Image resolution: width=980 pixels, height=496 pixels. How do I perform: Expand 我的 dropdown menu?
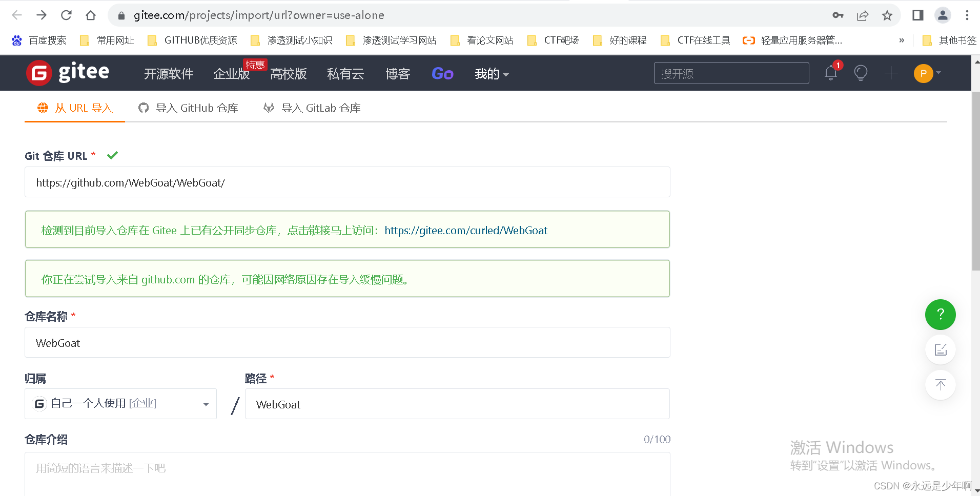492,74
